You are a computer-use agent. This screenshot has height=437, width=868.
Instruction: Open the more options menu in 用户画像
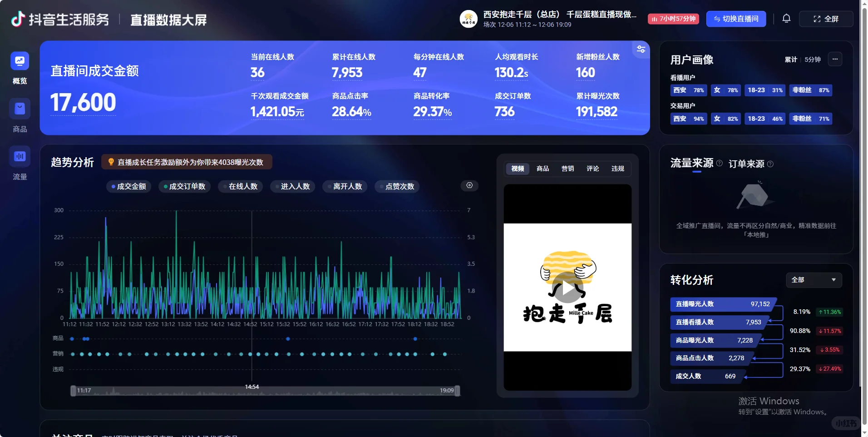click(x=835, y=59)
